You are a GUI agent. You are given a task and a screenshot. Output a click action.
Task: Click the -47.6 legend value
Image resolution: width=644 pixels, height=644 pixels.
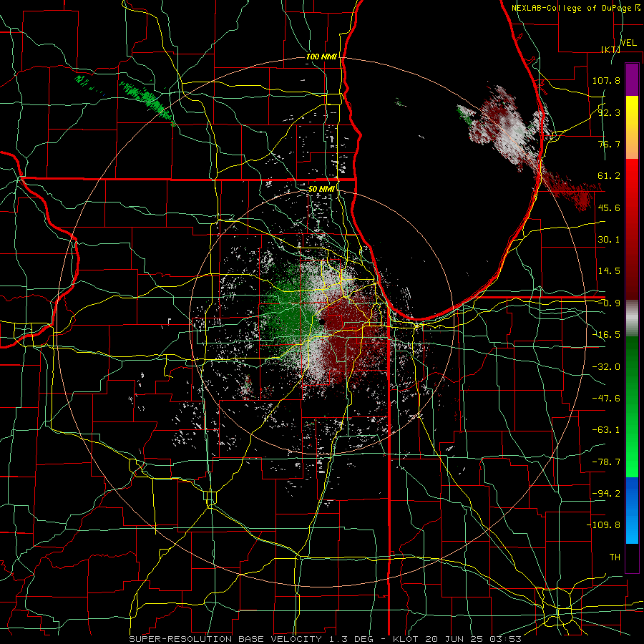606,399
